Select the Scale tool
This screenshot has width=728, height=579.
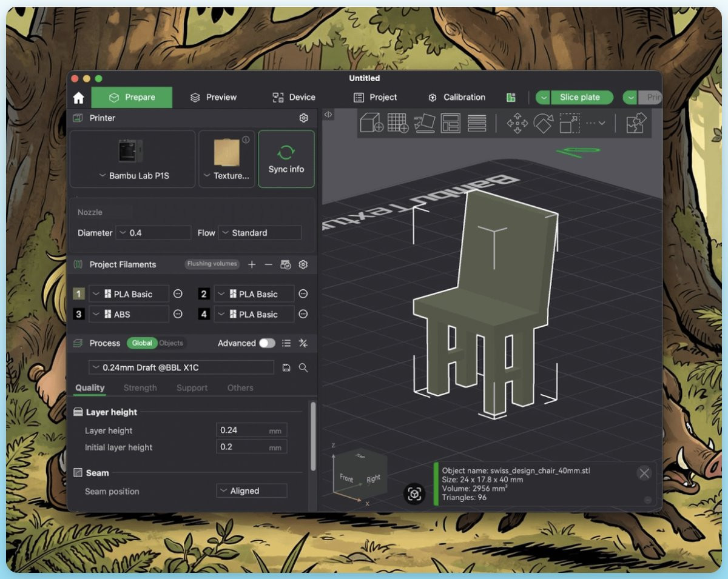569,123
